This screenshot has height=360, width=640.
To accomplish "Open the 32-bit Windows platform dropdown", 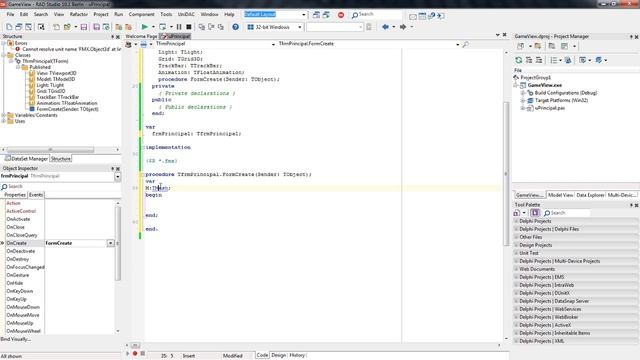I will pyautogui.click(x=300, y=27).
